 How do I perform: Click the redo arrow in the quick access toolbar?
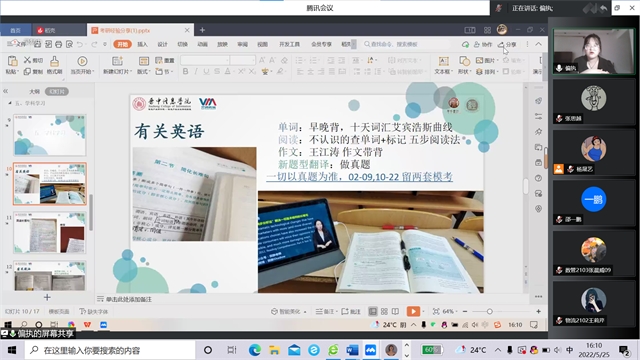click(x=94, y=44)
